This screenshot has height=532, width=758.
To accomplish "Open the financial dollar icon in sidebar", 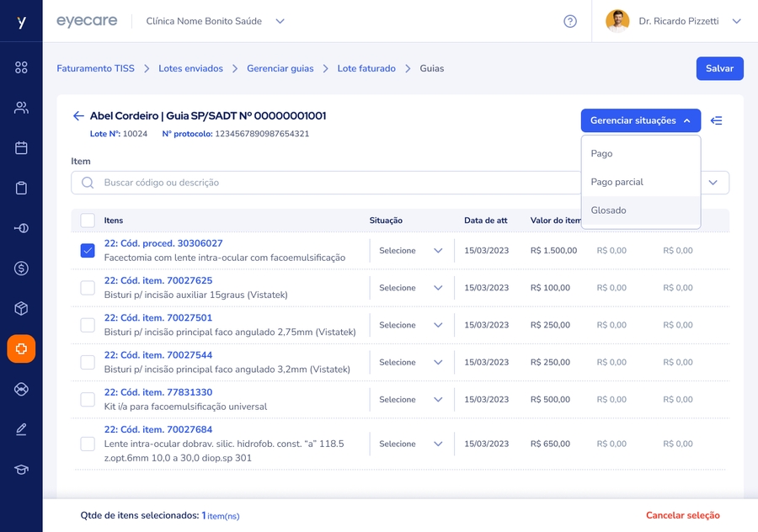I will (x=21, y=269).
